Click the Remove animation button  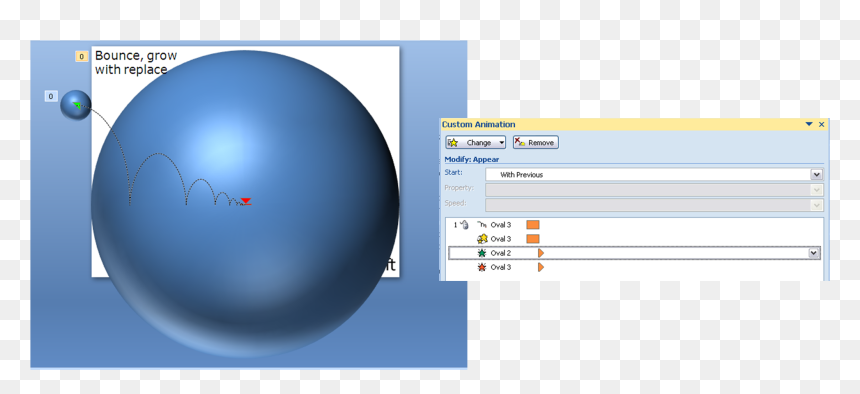(535, 143)
